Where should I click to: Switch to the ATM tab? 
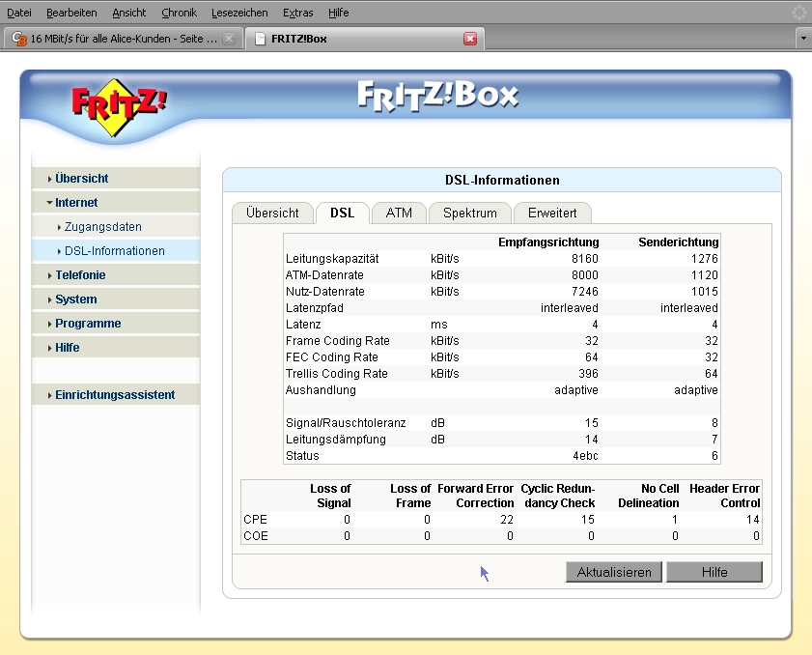coord(399,213)
